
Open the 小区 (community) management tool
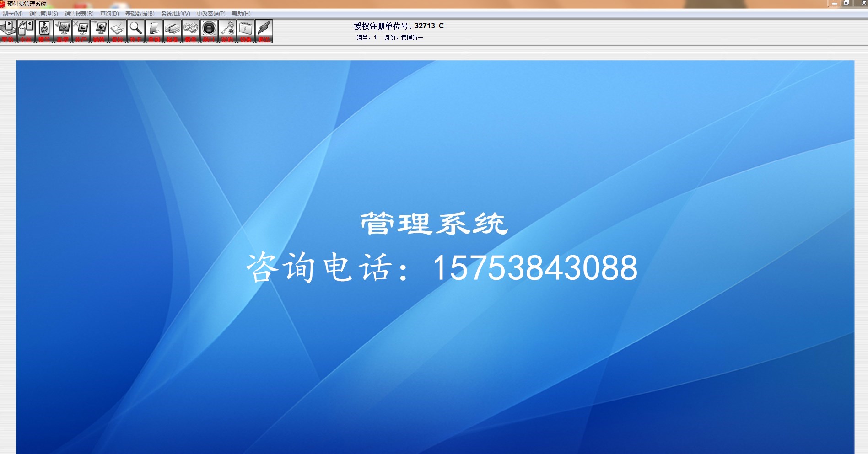coord(26,30)
